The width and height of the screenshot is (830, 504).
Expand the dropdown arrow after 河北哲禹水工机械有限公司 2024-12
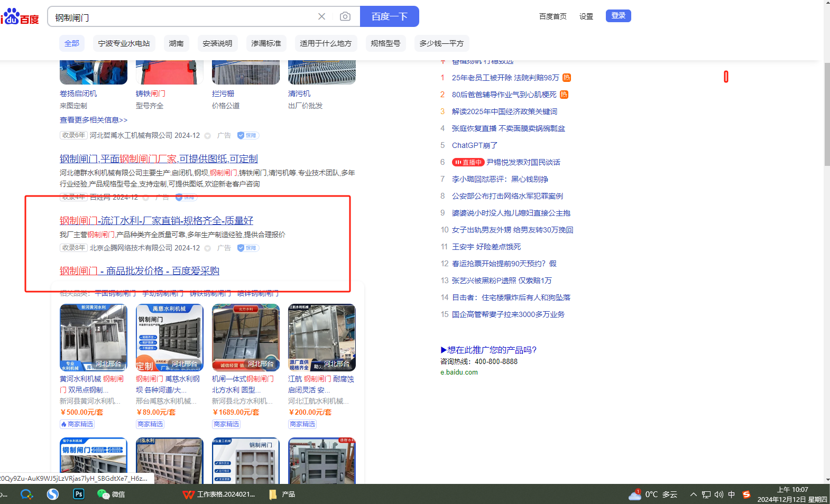tap(208, 136)
